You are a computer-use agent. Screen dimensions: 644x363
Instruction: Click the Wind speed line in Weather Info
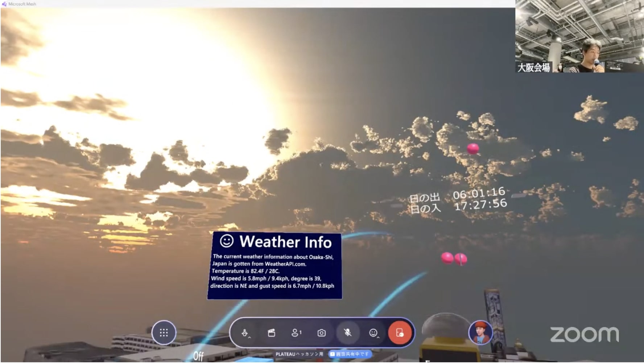tap(266, 278)
